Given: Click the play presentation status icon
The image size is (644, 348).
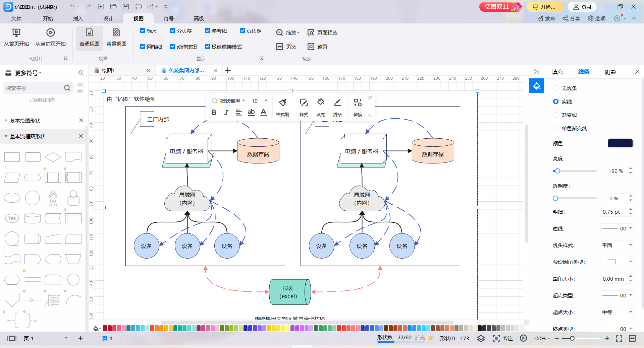Looking at the screenshot, I should point(523,338).
